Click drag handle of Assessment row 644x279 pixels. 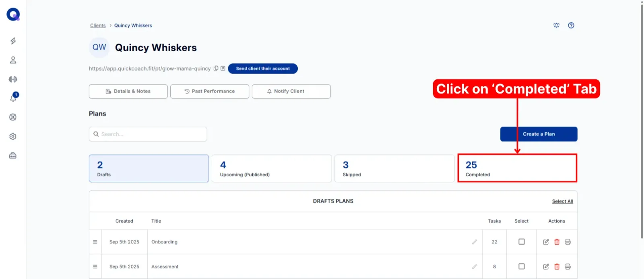[95, 267]
